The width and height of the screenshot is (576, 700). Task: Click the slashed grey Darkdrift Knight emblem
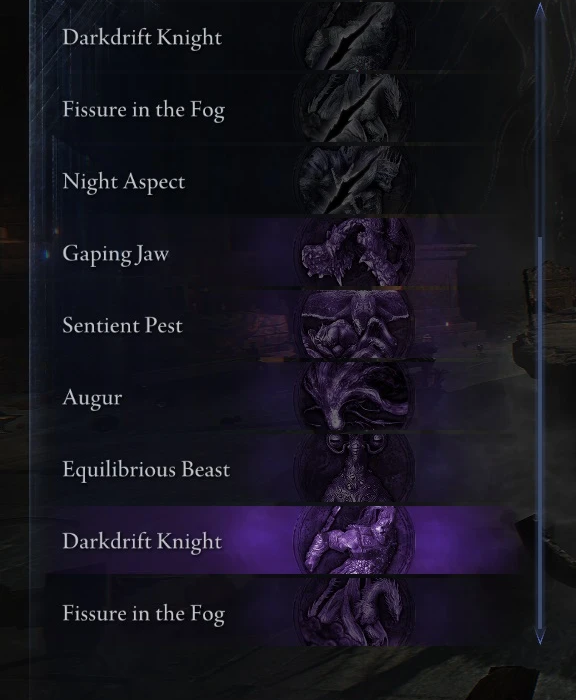pyautogui.click(x=355, y=36)
